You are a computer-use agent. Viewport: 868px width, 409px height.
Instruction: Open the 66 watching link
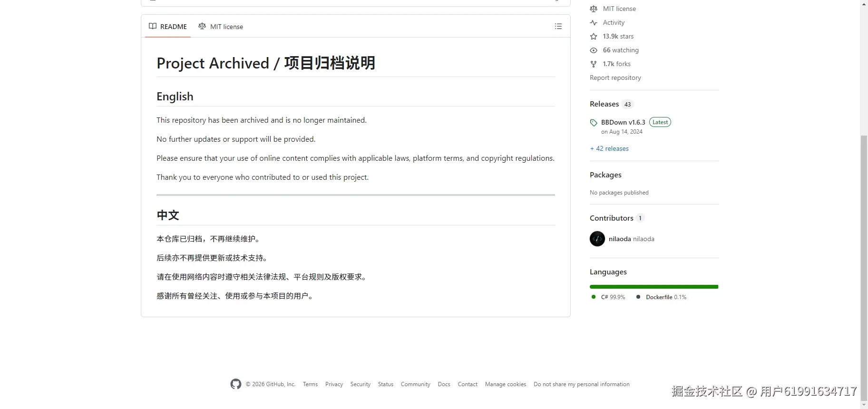621,50
